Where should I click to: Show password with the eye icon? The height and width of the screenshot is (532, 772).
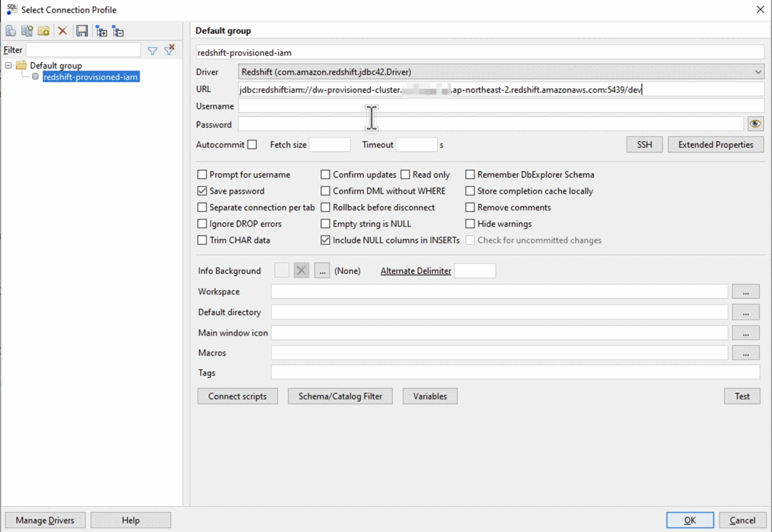(x=755, y=124)
